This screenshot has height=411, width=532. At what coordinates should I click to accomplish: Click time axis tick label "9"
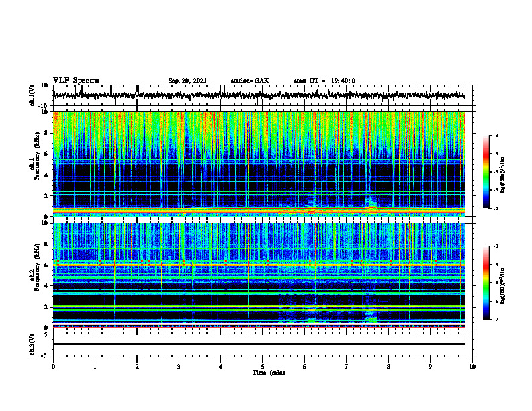coord(430,367)
